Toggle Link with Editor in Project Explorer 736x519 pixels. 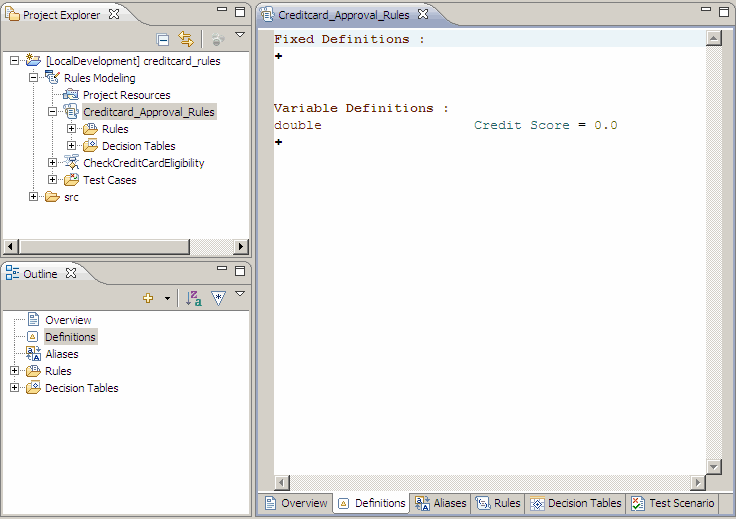[x=185, y=39]
